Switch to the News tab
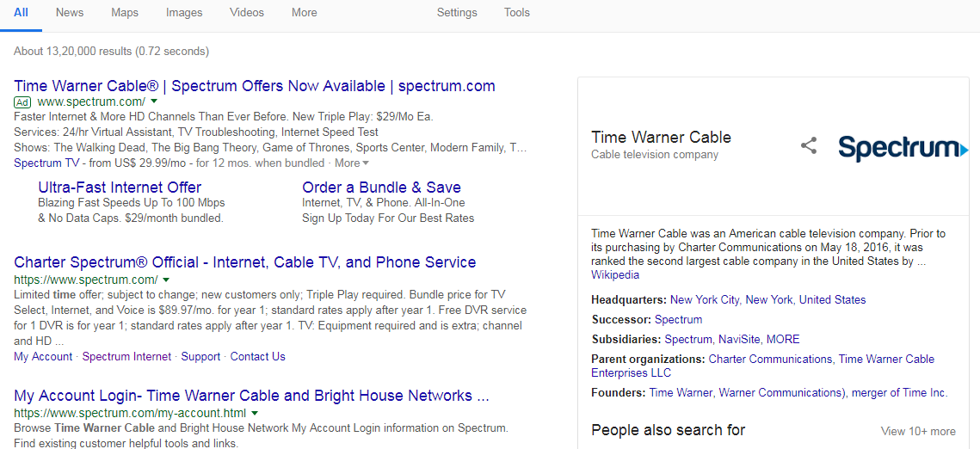The width and height of the screenshot is (980, 449). click(70, 13)
